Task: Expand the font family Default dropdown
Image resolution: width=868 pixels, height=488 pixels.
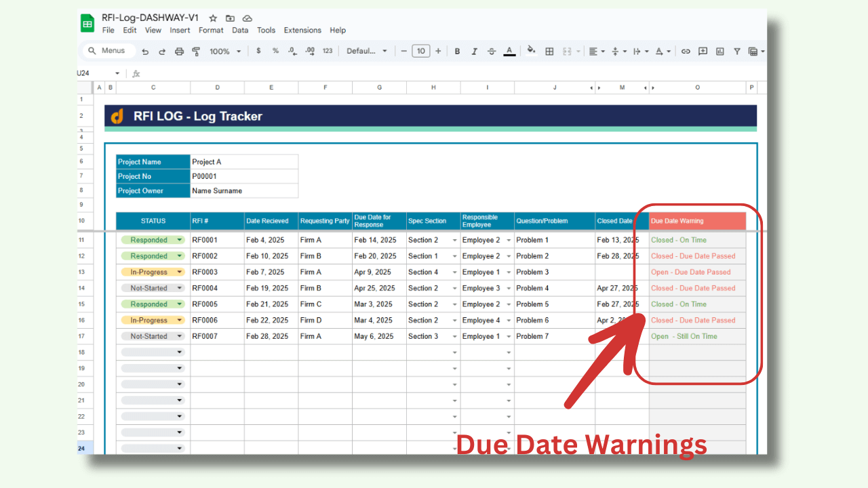Action: point(367,52)
